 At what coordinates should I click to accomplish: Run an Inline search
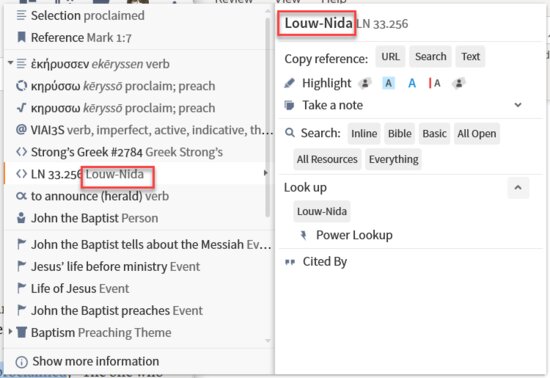pos(364,134)
